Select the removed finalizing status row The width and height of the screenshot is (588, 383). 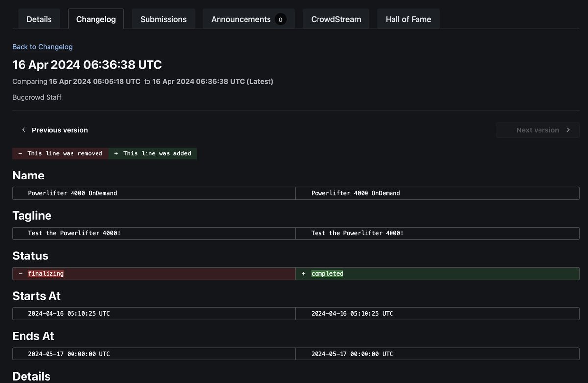154,273
